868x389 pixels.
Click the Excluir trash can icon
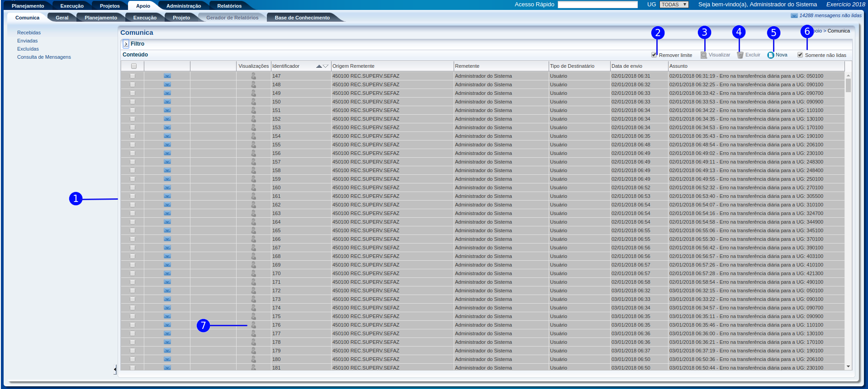(x=740, y=55)
